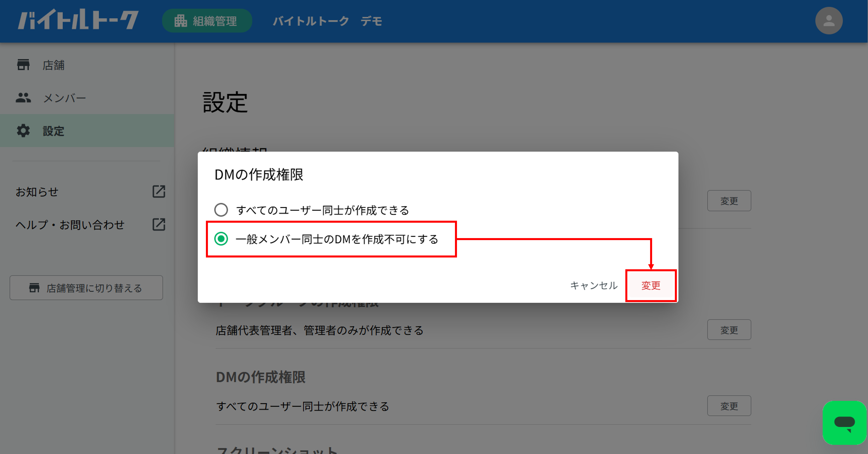Image resolution: width=868 pixels, height=454 pixels.
Task: Click the 設定 page heading
Action: pos(225,103)
